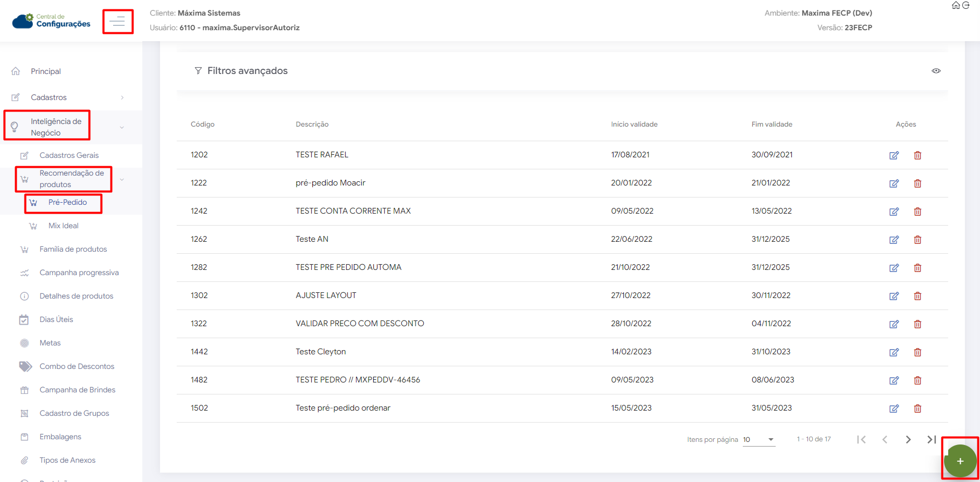Delete the AJUSTE LAYOUT row
The image size is (980, 482).
tap(917, 296)
